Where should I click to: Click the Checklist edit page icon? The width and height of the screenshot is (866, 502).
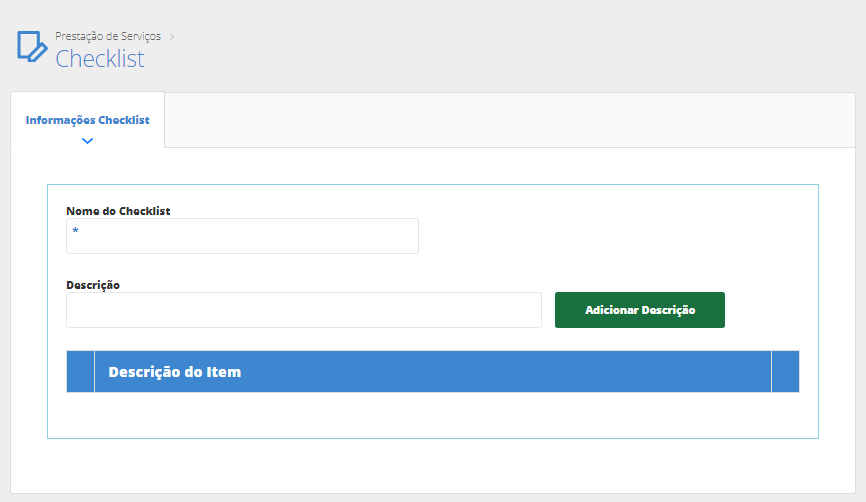(x=32, y=46)
